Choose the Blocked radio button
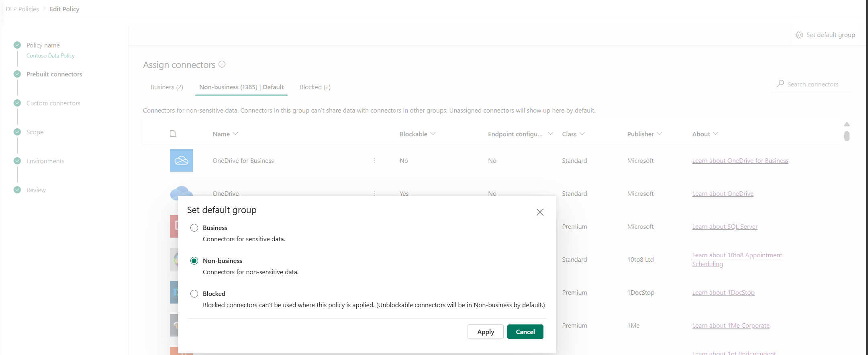Image resolution: width=868 pixels, height=355 pixels. (x=194, y=293)
